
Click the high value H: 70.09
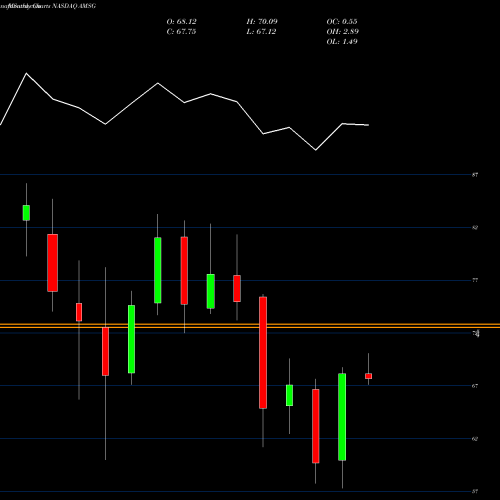262,22
